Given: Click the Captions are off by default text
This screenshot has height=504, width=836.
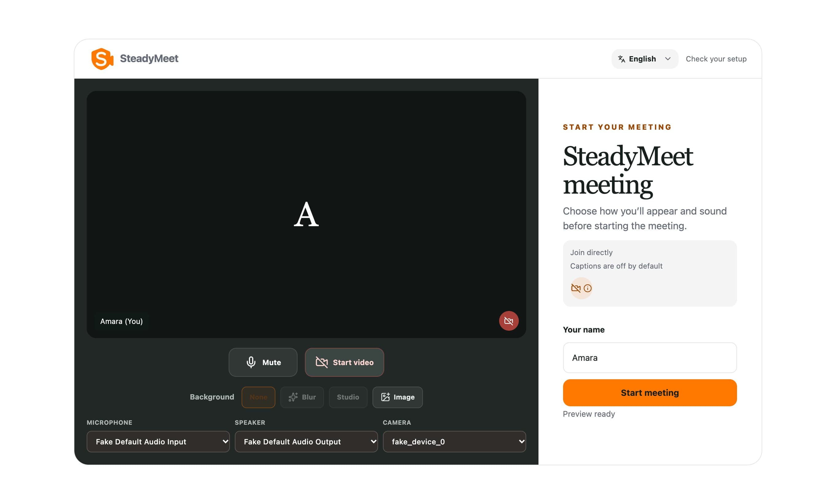Looking at the screenshot, I should coord(616,266).
